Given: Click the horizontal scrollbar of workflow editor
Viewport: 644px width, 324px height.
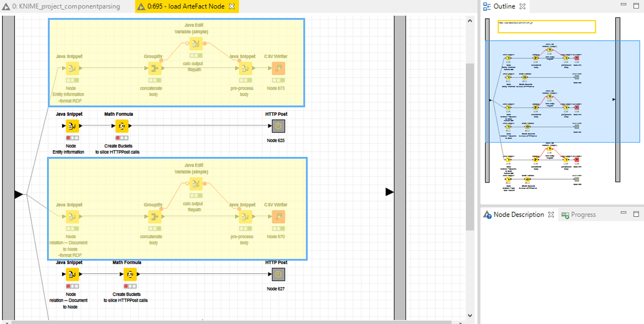Looking at the screenshot, I should (231, 322).
